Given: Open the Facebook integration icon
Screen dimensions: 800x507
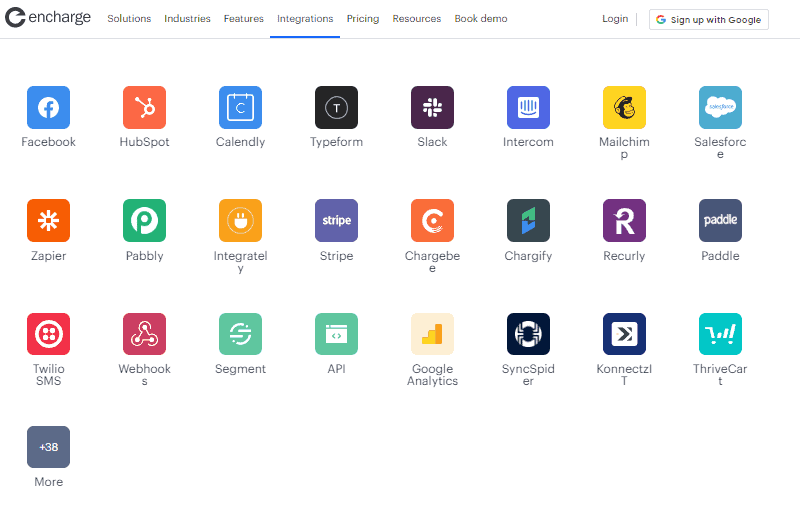Looking at the screenshot, I should [48, 108].
